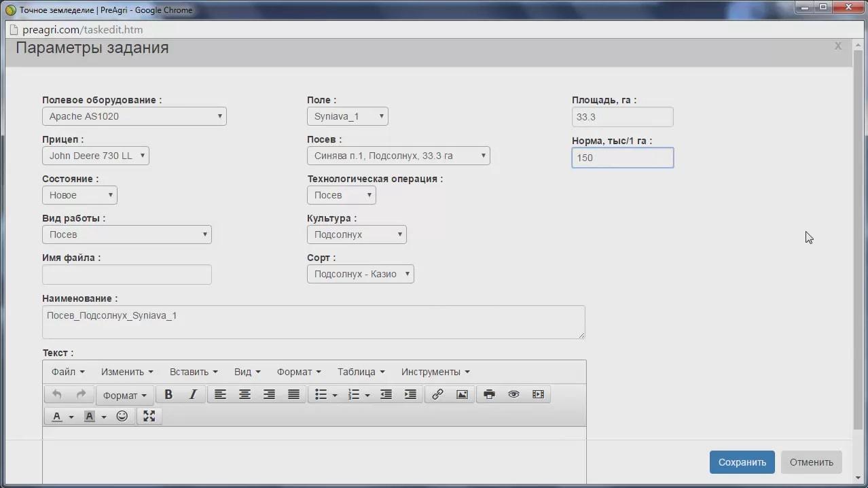
Task: Open the Инструменты editor menu
Action: (435, 372)
